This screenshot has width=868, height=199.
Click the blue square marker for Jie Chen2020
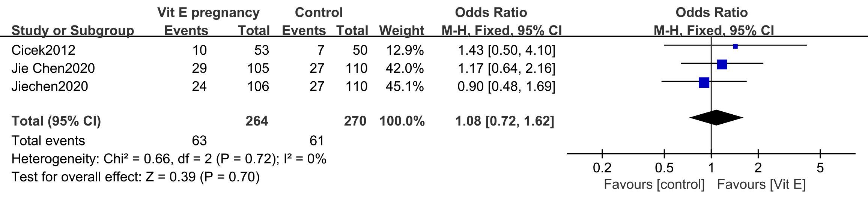click(x=722, y=64)
